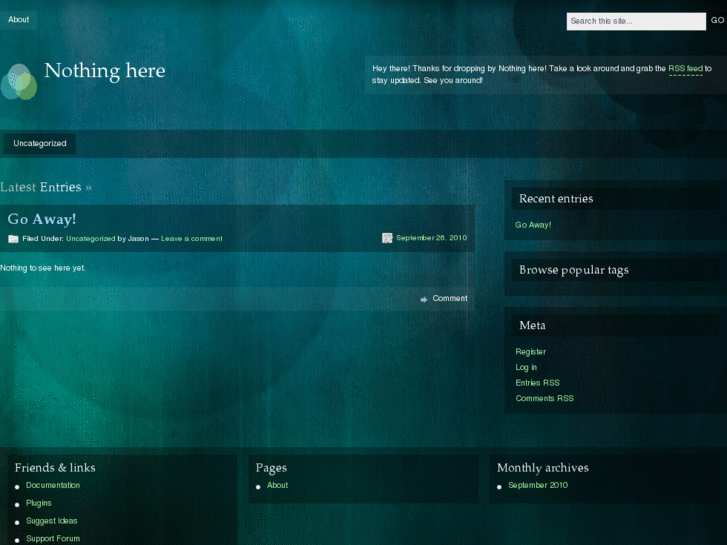The height and width of the screenshot is (545, 727).
Task: Click the Browse popular tags heading
Action: click(x=574, y=270)
